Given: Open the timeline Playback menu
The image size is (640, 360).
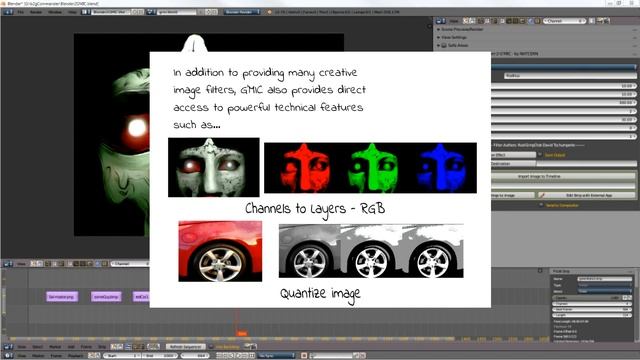Looking at the screenshot, I should pos(75,356).
